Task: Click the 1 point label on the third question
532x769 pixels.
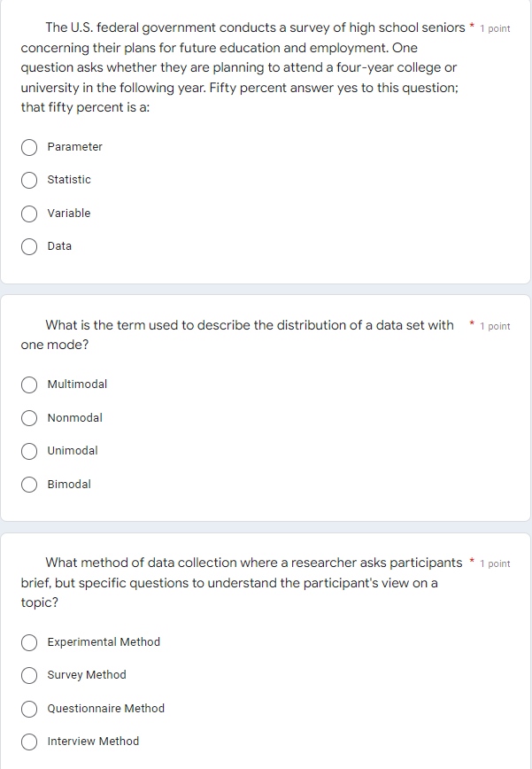Action: 497,562
